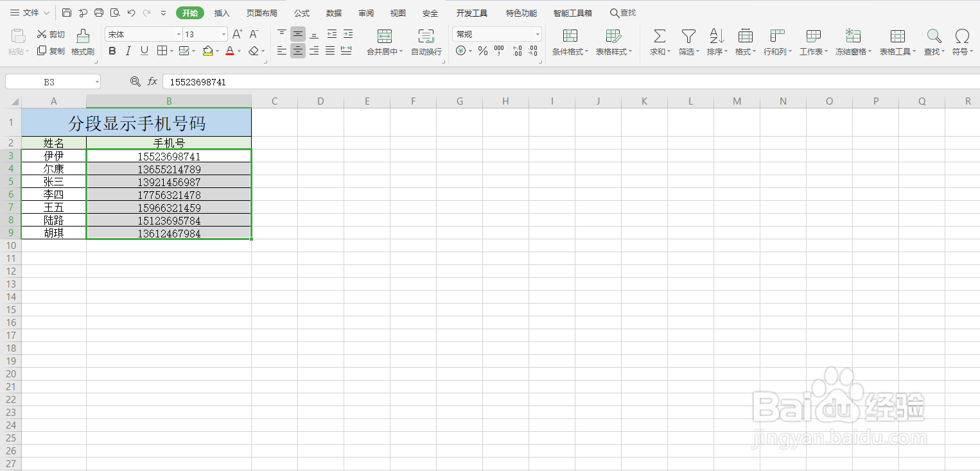Click the Filter (筛选) funnel icon
Viewport: 980px width, 471px height.
688,35
